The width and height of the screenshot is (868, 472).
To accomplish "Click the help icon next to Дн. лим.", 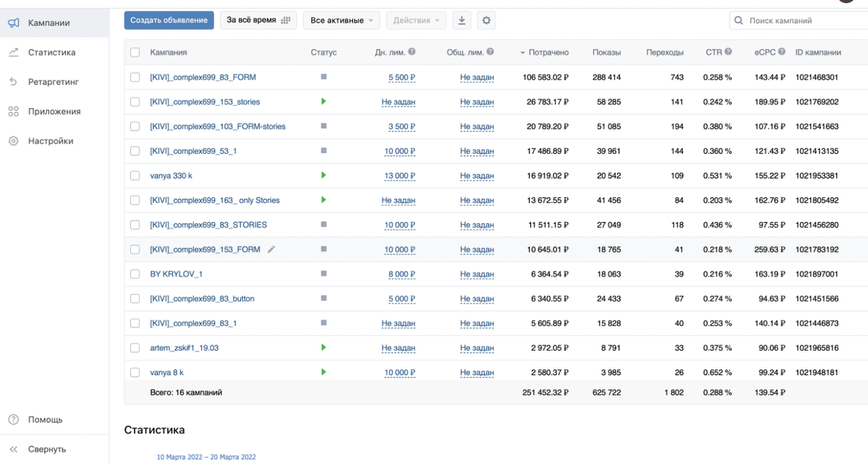I will point(412,52).
